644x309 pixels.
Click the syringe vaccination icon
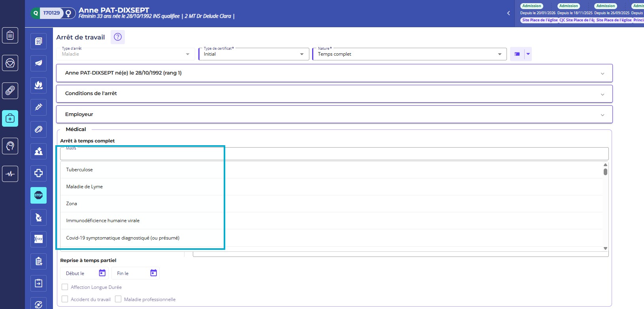click(x=38, y=107)
